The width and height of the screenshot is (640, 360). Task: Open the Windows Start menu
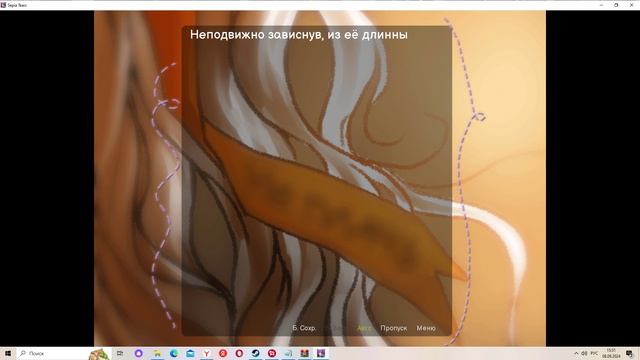point(7,353)
